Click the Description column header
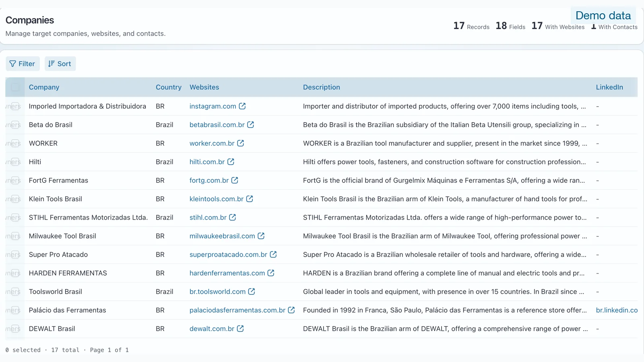 322,87
